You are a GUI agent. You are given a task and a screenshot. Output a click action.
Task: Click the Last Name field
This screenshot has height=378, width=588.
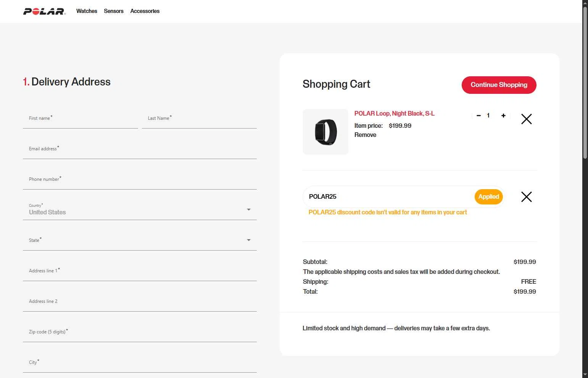click(x=199, y=118)
